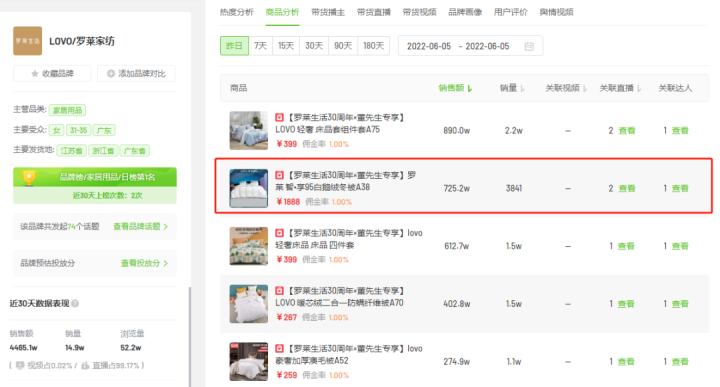View 关联直播 for the A75 bedding set
This screenshot has height=387, width=720.
pos(627,131)
